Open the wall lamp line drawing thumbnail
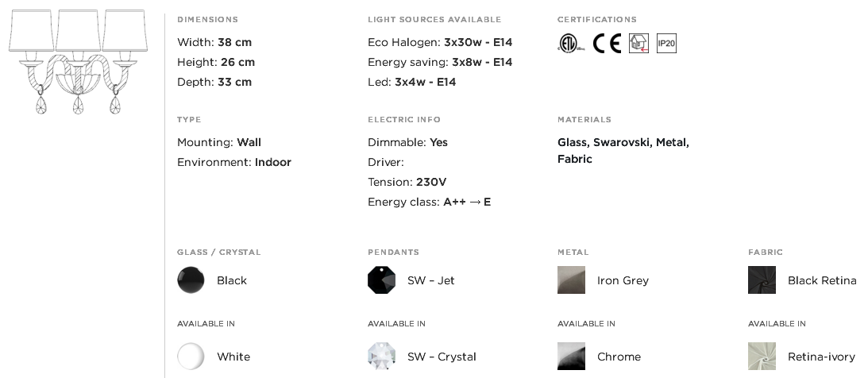 78,61
